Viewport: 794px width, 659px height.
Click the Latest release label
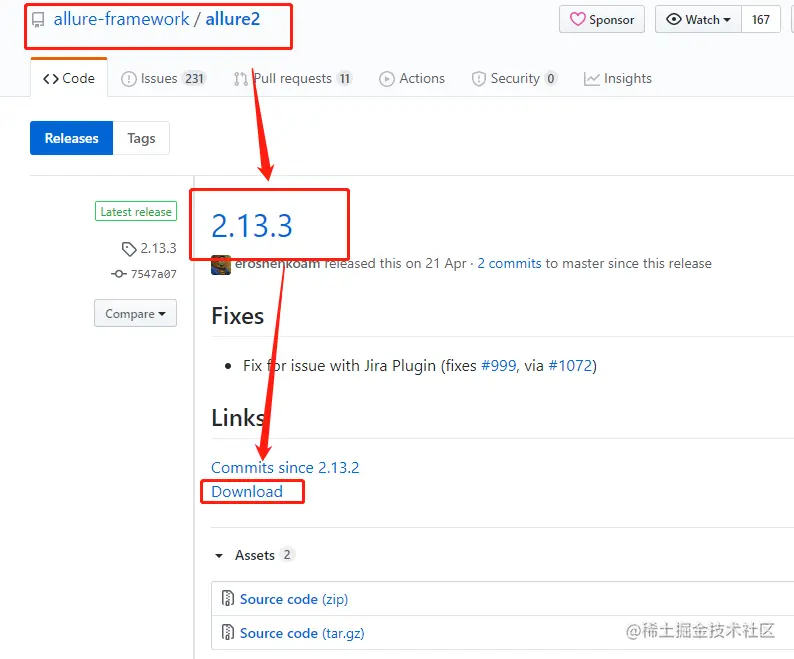(136, 211)
